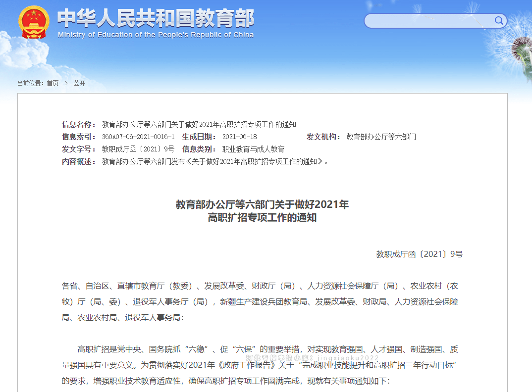
Task: Click the search magnifier icon
Action: pos(499,21)
